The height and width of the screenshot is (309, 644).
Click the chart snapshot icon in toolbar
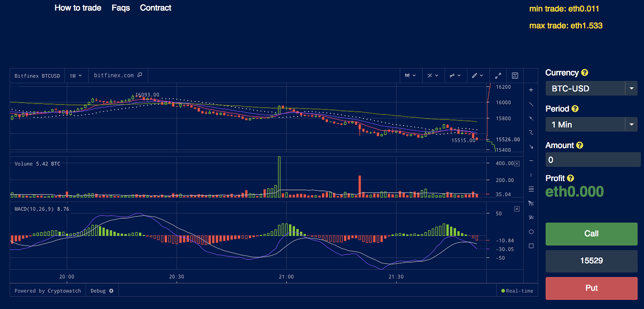coord(515,75)
